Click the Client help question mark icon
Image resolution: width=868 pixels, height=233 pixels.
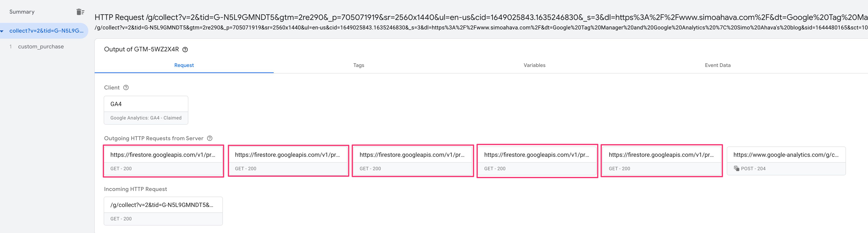[126, 88]
